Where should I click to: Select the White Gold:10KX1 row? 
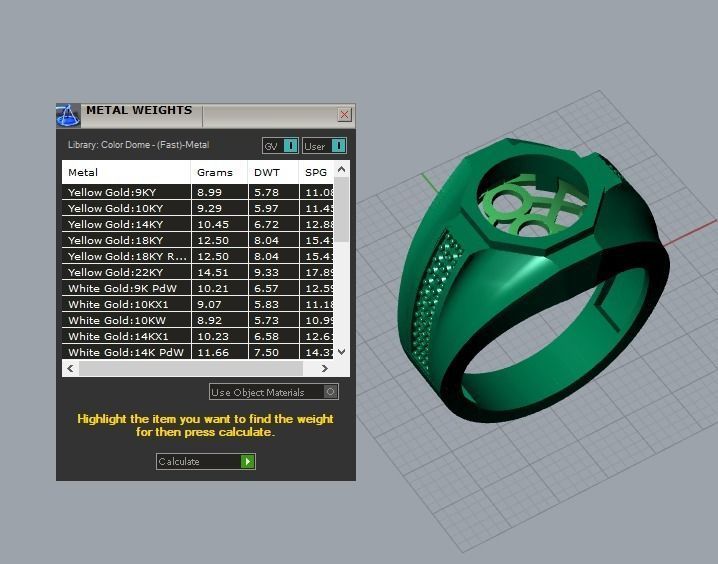point(198,304)
